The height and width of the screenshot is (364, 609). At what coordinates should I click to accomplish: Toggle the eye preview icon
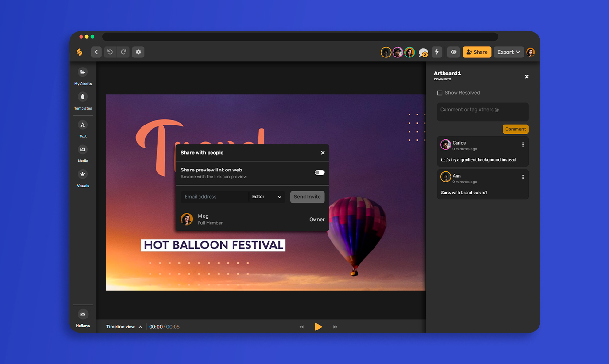tap(453, 52)
